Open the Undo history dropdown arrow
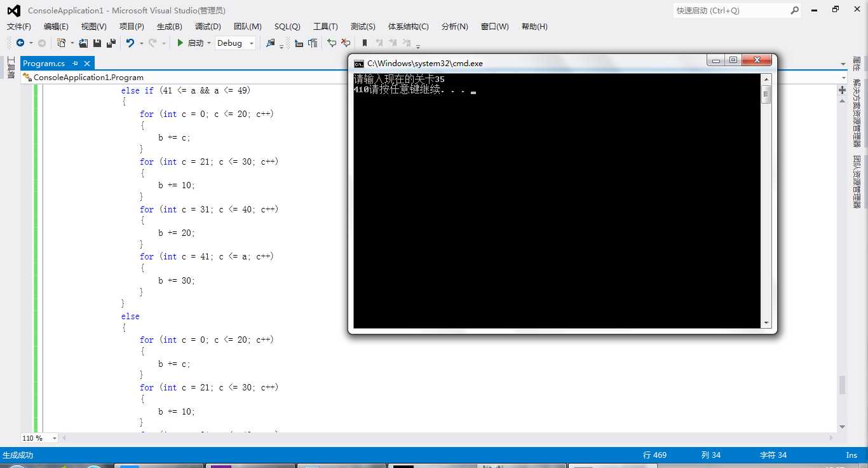868x468 pixels. coord(141,43)
